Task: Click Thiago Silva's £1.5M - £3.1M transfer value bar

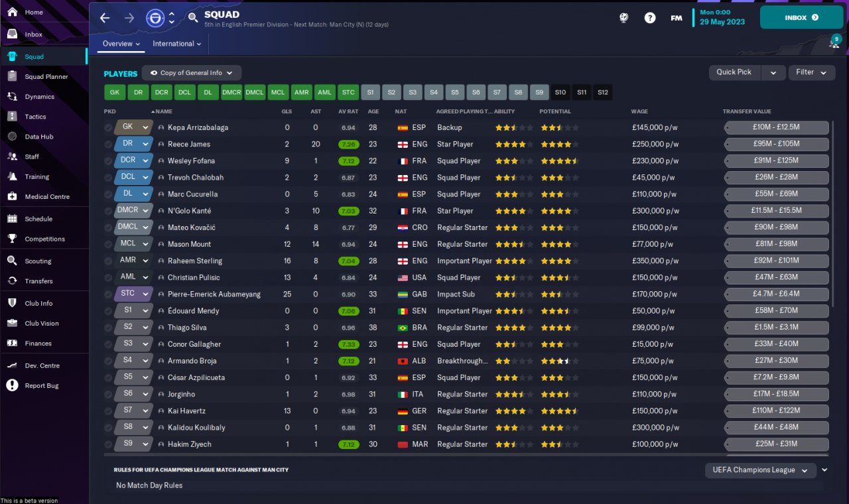Action: pos(776,328)
